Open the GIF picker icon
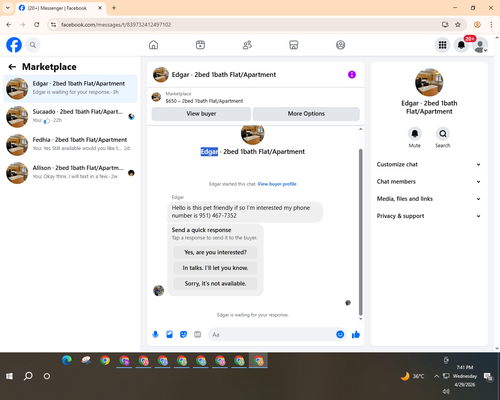 coord(198,334)
